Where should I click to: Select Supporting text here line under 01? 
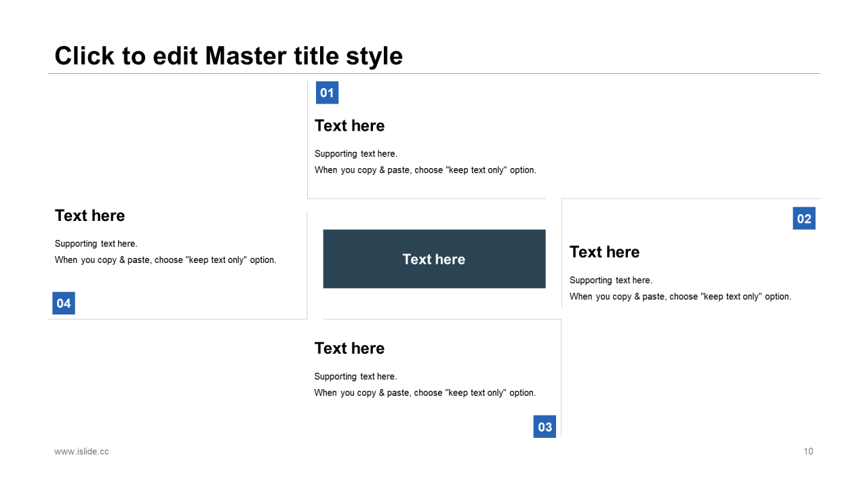[x=356, y=154]
